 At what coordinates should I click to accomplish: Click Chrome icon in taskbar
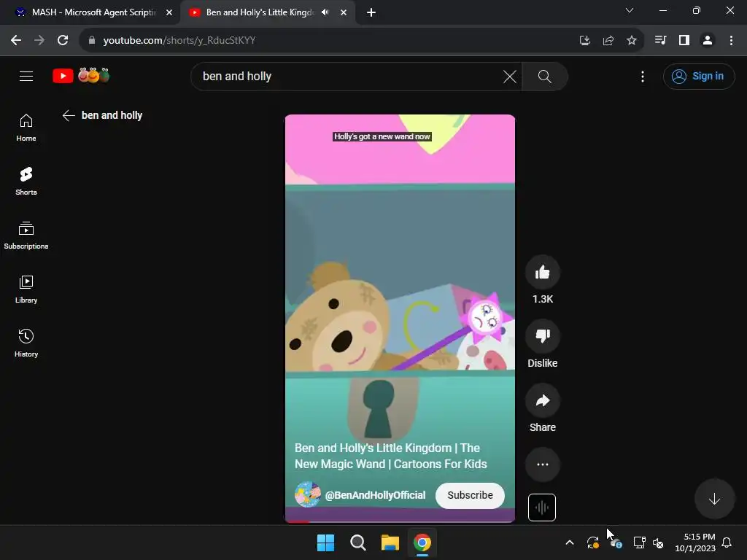coord(422,542)
